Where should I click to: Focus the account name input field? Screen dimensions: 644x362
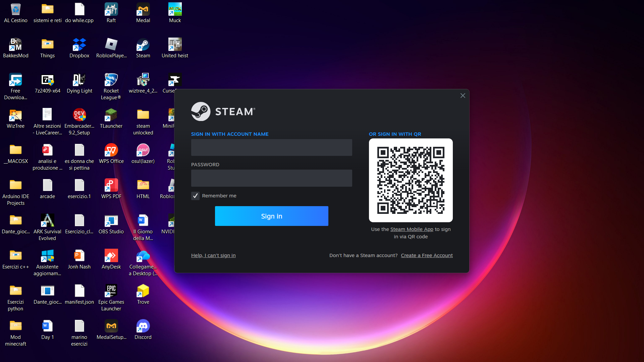pyautogui.click(x=272, y=147)
